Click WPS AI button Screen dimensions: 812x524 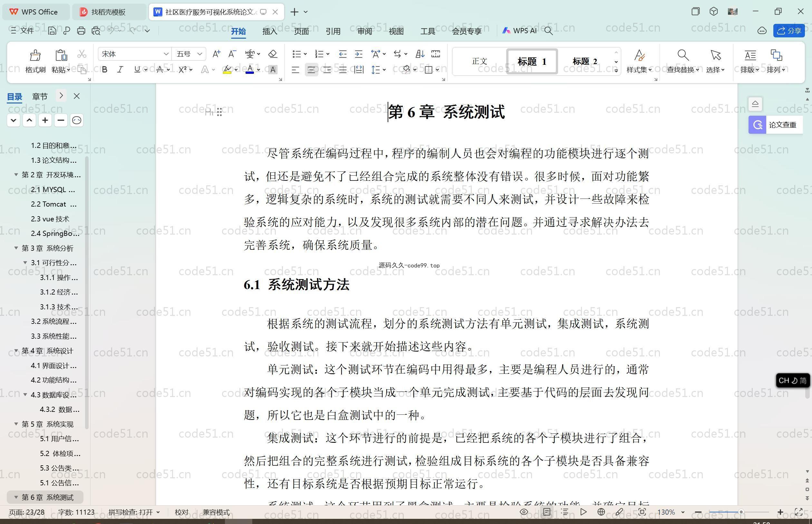tap(519, 31)
